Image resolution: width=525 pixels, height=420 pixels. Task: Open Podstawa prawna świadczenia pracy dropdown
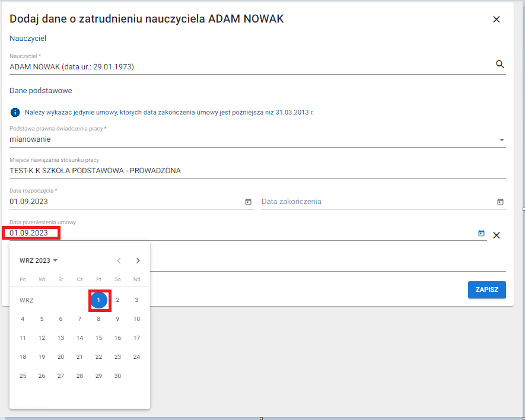coord(501,140)
